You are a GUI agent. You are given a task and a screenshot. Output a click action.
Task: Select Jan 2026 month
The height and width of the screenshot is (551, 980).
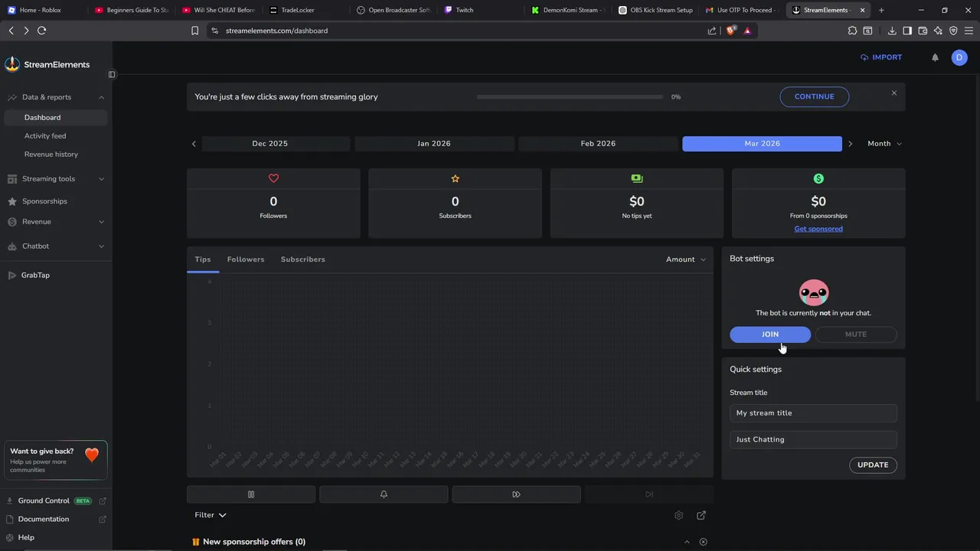point(434,144)
